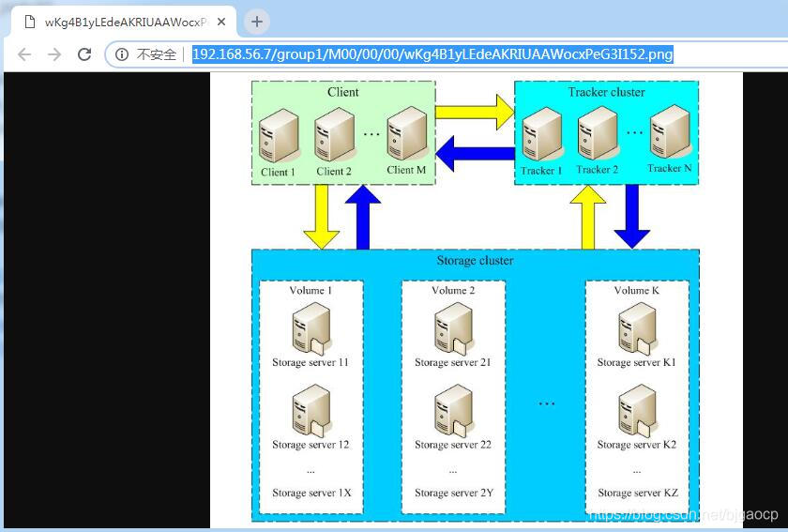Viewport: 788px width, 532px height.
Task: Click the 'Storage server KZ' label
Action: click(638, 493)
